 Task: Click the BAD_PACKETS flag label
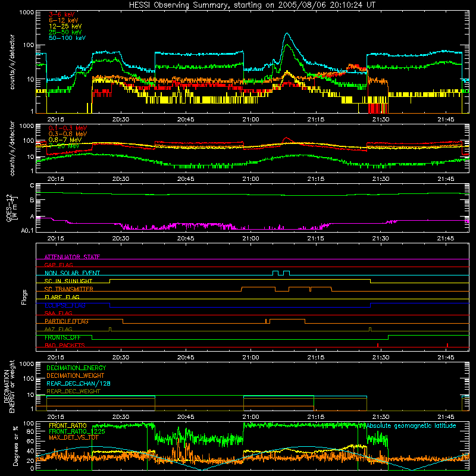point(65,345)
